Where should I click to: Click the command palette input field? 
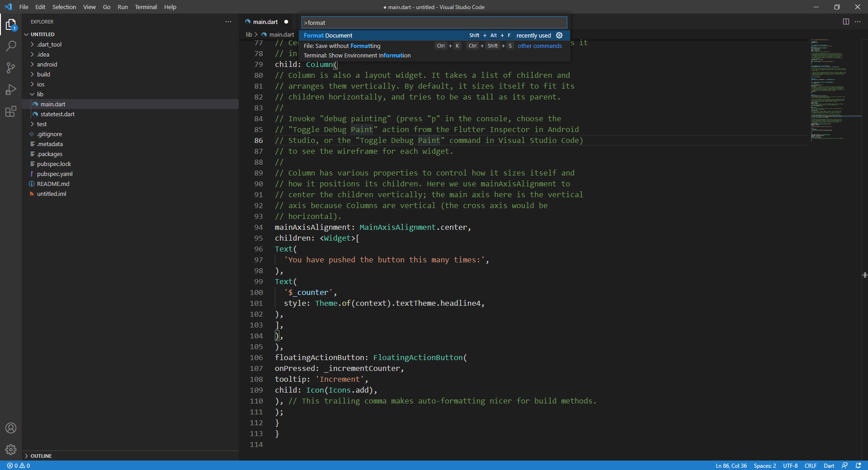pyautogui.click(x=434, y=23)
